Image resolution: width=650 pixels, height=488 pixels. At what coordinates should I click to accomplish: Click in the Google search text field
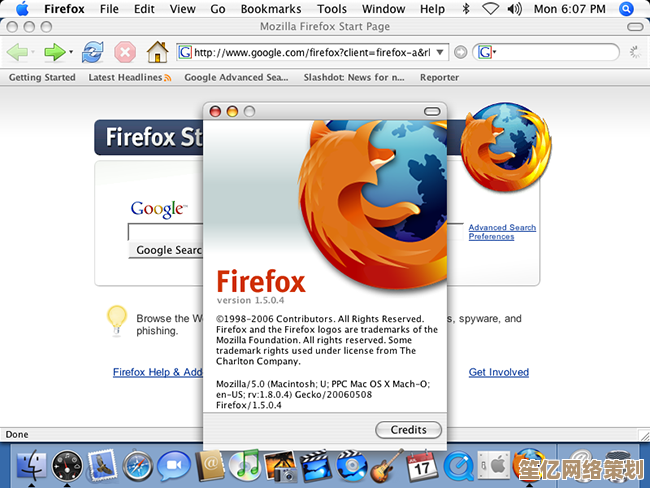point(166,232)
